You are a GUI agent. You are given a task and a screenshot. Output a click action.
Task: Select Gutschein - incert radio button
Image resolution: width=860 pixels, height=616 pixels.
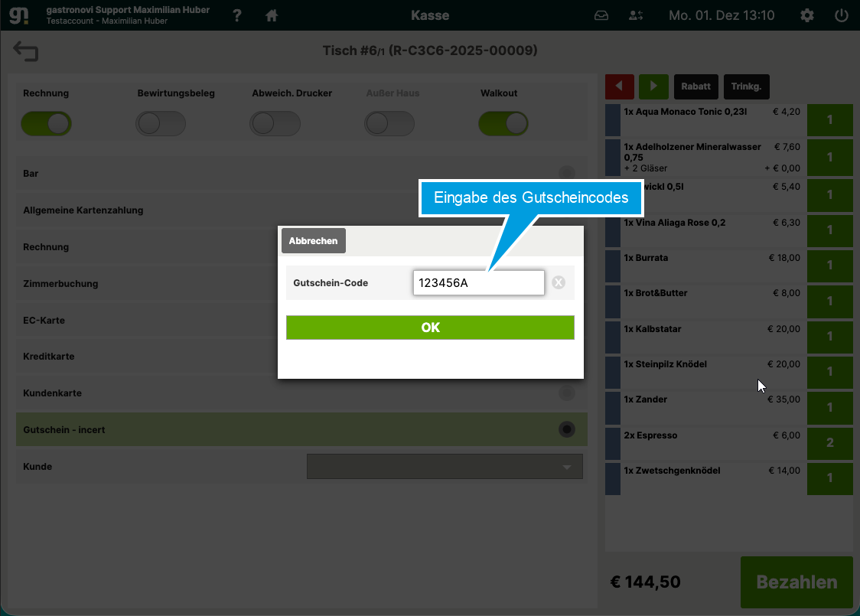click(x=566, y=429)
